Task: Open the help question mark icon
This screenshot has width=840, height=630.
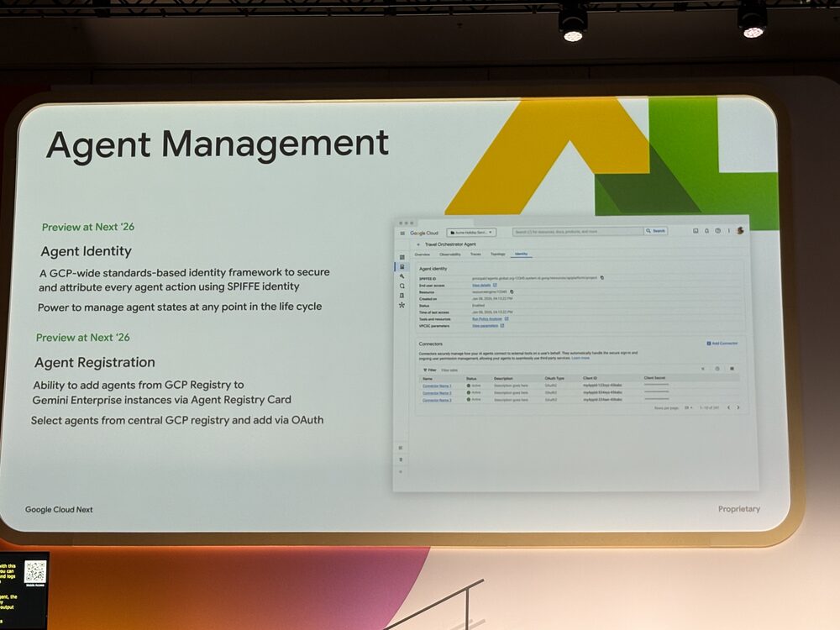Action: [x=717, y=231]
